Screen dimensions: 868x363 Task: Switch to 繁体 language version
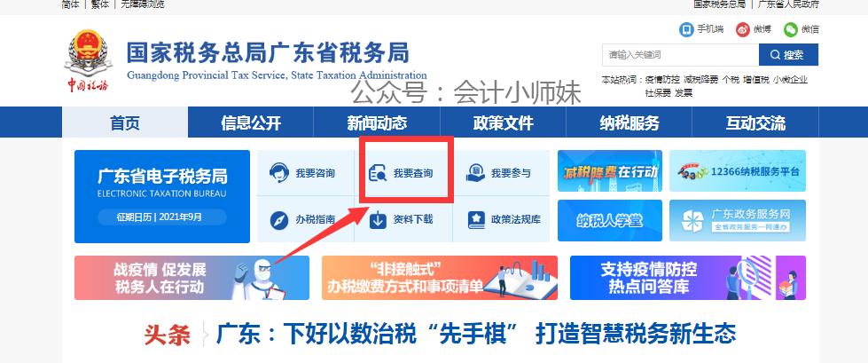pyautogui.click(x=100, y=4)
